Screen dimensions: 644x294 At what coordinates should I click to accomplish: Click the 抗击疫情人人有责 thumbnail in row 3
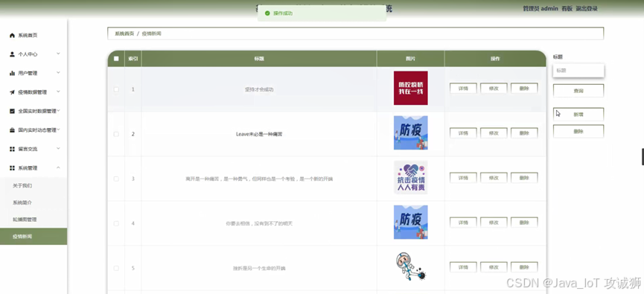[411, 177]
